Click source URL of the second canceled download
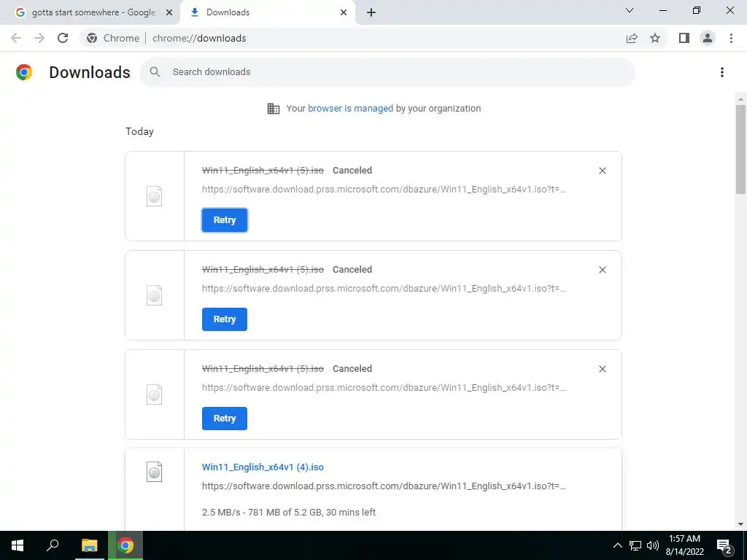 point(384,288)
